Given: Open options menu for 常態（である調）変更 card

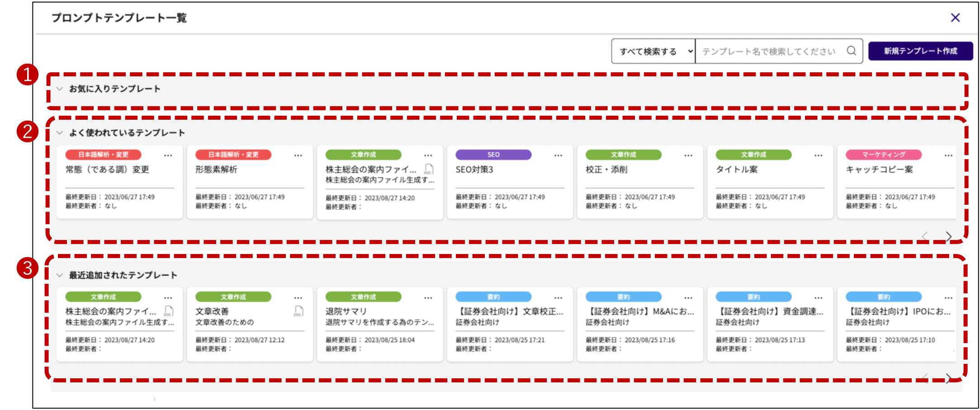Looking at the screenshot, I should pos(168,156).
